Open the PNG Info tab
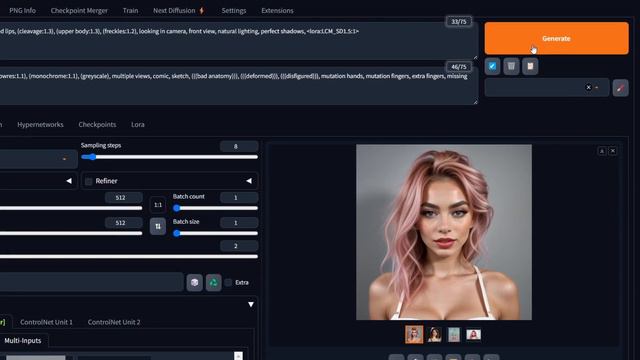Viewport: 640px width, 360px height. click(22, 11)
